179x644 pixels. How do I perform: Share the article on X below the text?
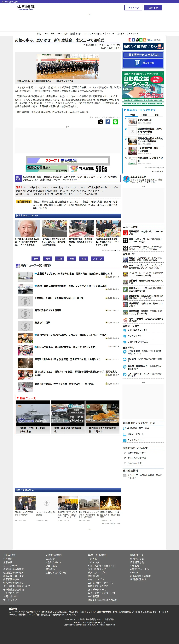[x=100, y=122]
